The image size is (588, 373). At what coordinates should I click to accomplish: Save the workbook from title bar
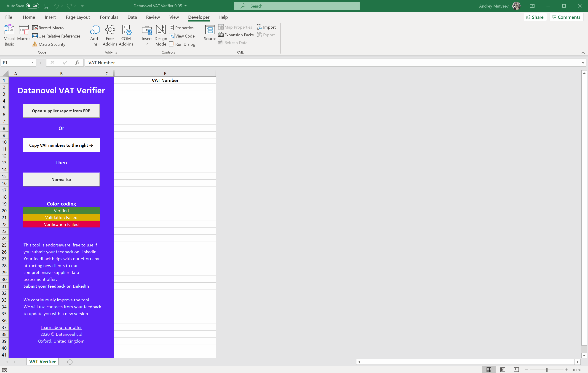click(x=46, y=6)
